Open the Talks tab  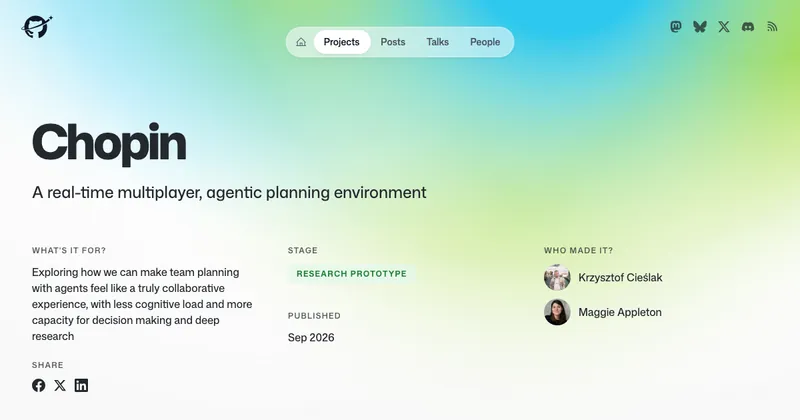click(438, 42)
